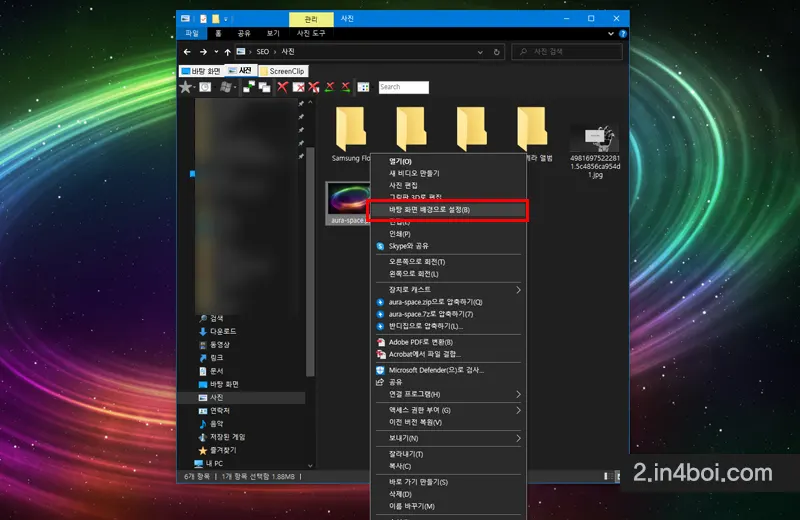Viewport: 800px width, 520px height.
Task: Go up one folder level with up arrow
Action: coord(228,52)
